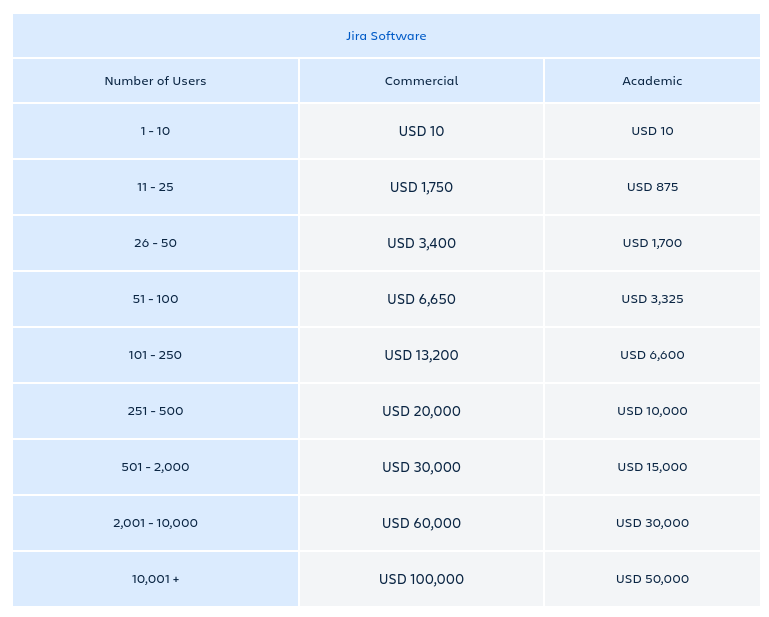Click the academic price USD 875
Viewport: 769px width, 617px height.
pos(652,187)
